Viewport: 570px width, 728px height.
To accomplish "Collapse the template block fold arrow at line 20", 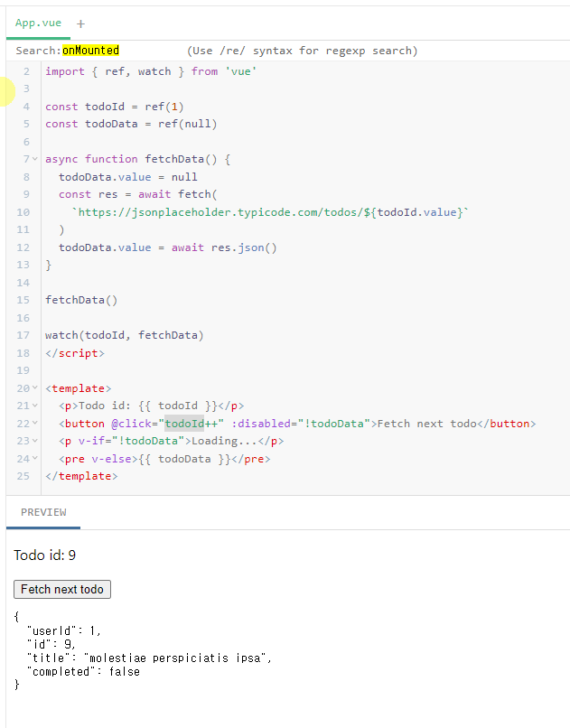I will (35, 388).
